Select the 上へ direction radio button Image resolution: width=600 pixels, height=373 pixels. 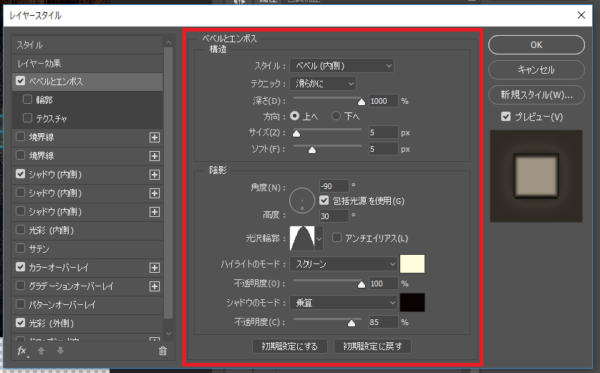tap(295, 116)
